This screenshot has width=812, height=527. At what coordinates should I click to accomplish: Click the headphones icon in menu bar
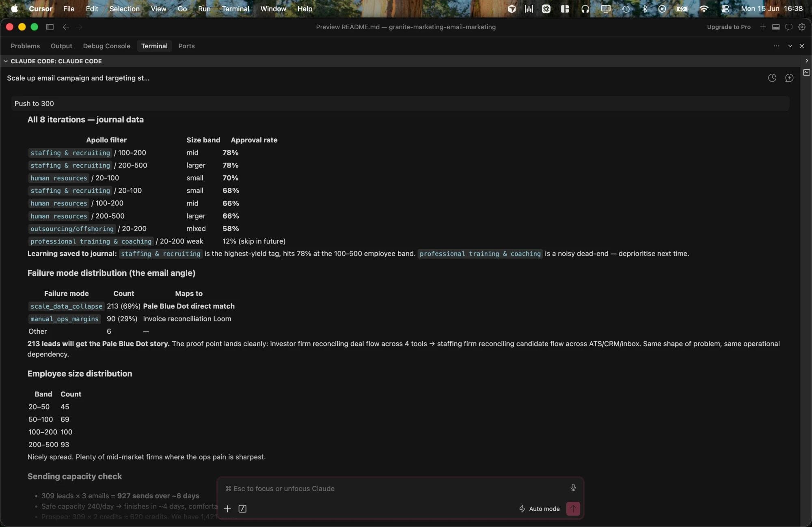click(585, 9)
